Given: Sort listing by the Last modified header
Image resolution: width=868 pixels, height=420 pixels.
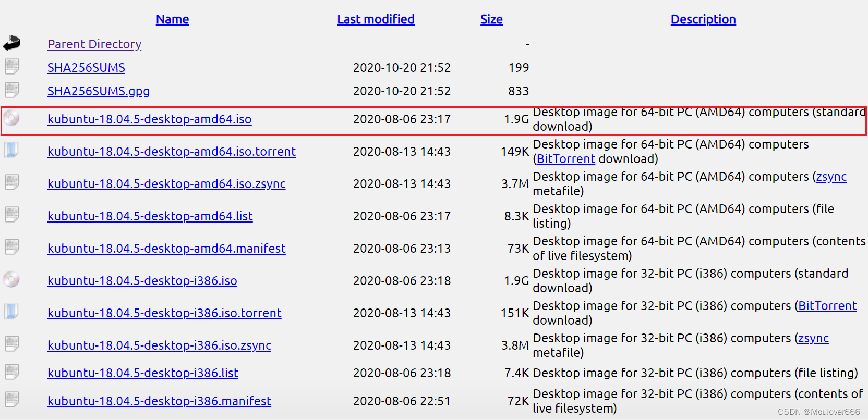Looking at the screenshot, I should pos(376,19).
